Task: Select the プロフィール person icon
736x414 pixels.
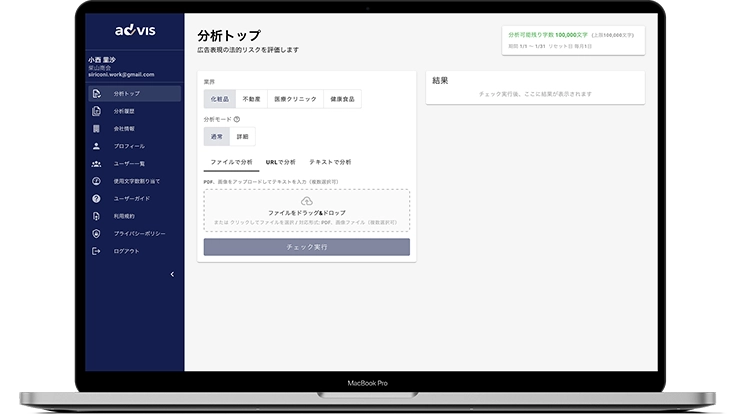Action: coord(96,146)
